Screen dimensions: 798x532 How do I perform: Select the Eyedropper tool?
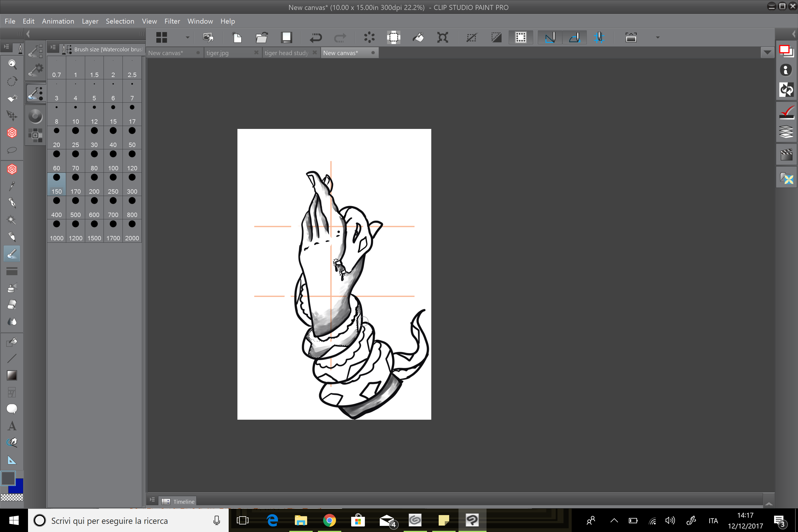click(12, 186)
